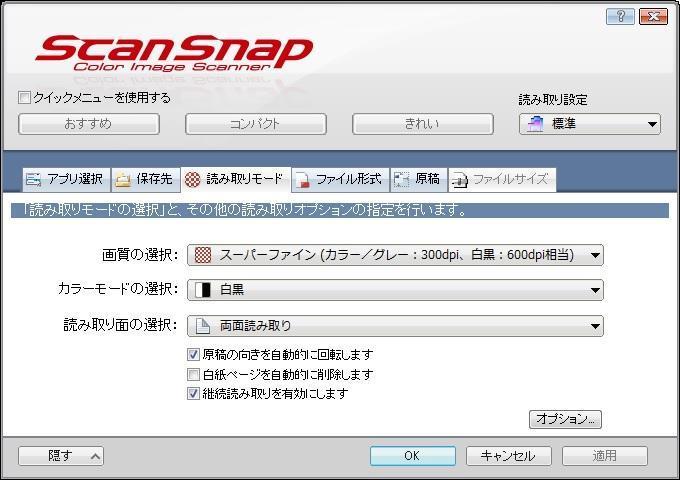Screen dimensions: 680x480
Task: Select the 読み取りモード tab
Action: click(x=236, y=179)
